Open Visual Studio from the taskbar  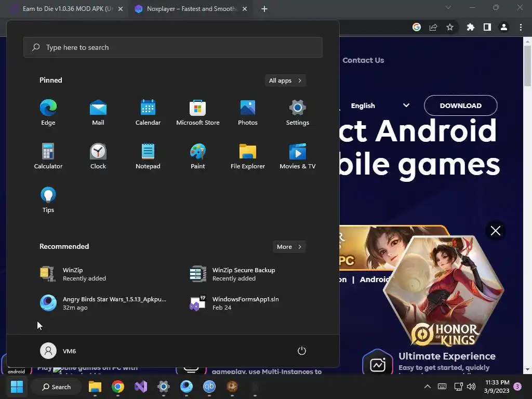pyautogui.click(x=140, y=387)
